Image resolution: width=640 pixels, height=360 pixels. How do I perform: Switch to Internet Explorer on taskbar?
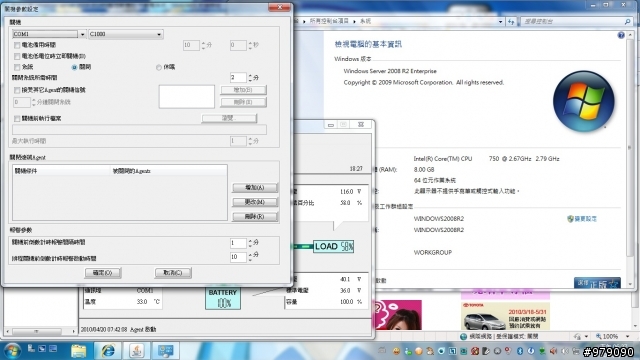tap(108, 351)
